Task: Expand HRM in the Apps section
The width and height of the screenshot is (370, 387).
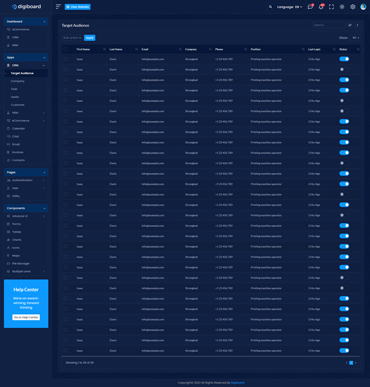Action: pyautogui.click(x=26, y=113)
